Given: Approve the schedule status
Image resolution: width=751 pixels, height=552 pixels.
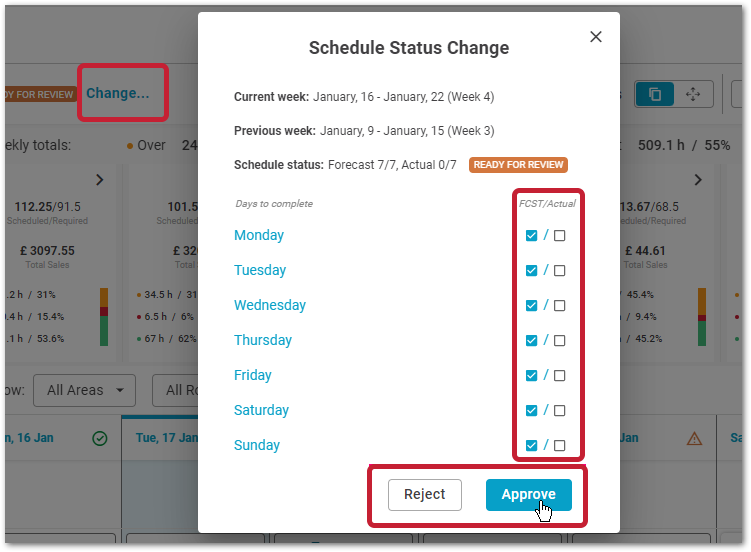Looking at the screenshot, I should 528,495.
